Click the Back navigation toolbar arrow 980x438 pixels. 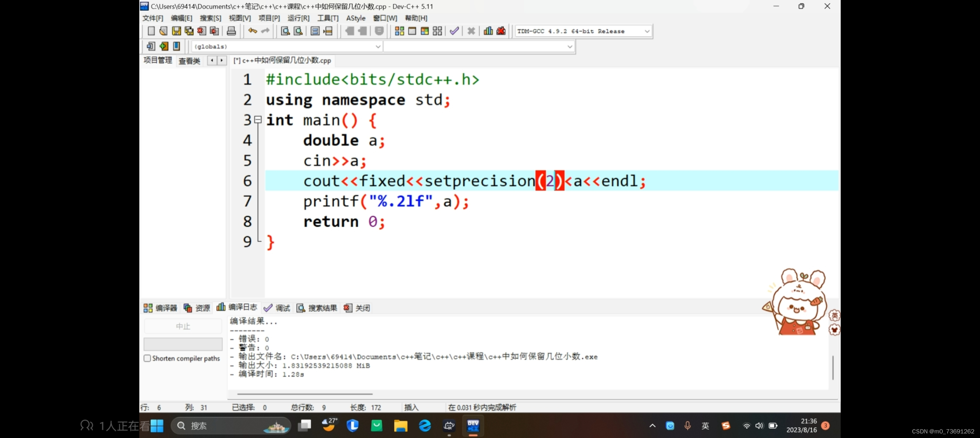(350, 31)
